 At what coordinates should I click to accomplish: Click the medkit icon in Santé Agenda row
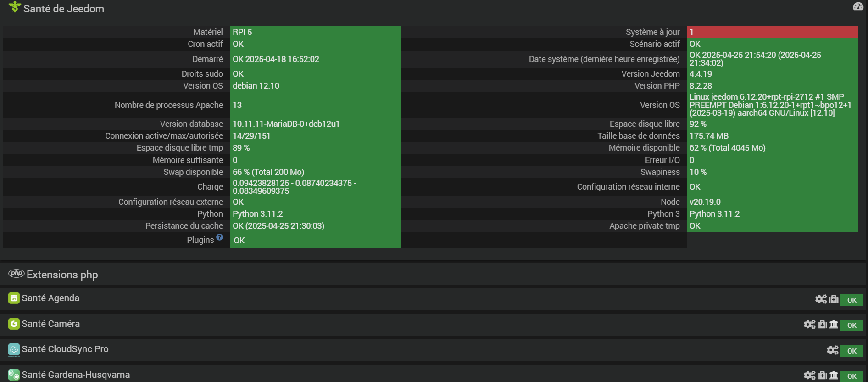[x=834, y=299]
